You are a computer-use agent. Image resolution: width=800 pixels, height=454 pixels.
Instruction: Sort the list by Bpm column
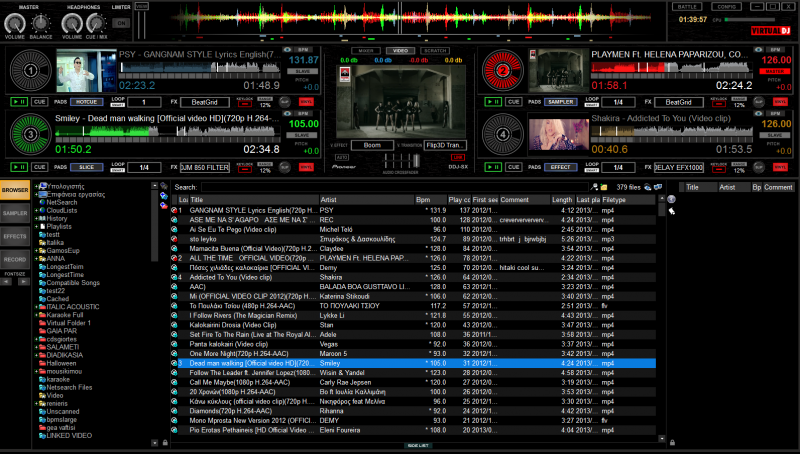point(431,200)
